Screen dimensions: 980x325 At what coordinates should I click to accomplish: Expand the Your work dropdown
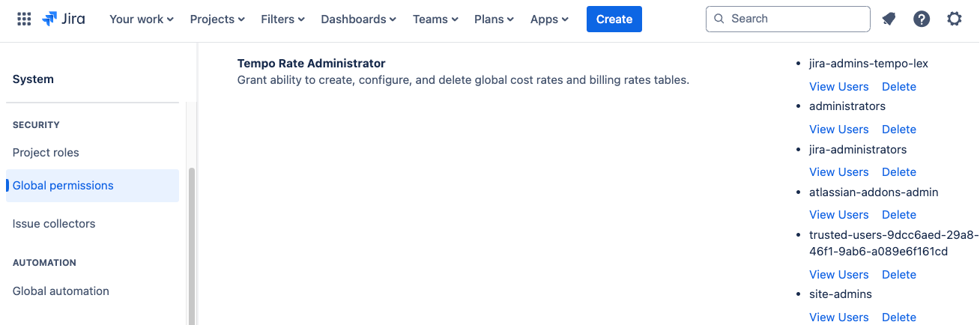(141, 19)
